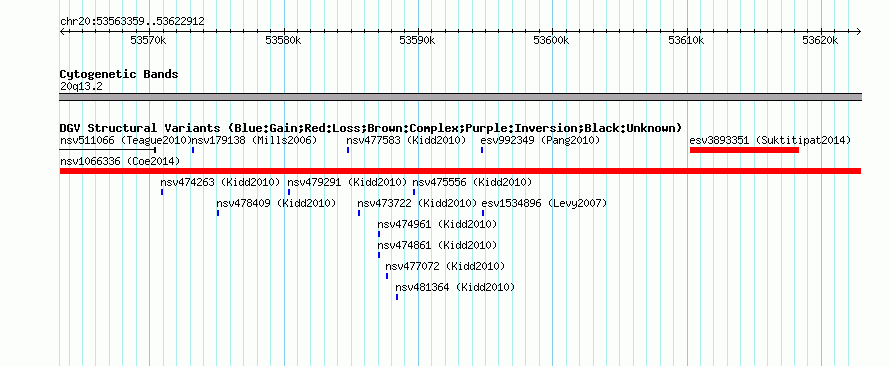Click the 53620k ruler tick label
Screen dimensions: 890x366
pos(820,41)
